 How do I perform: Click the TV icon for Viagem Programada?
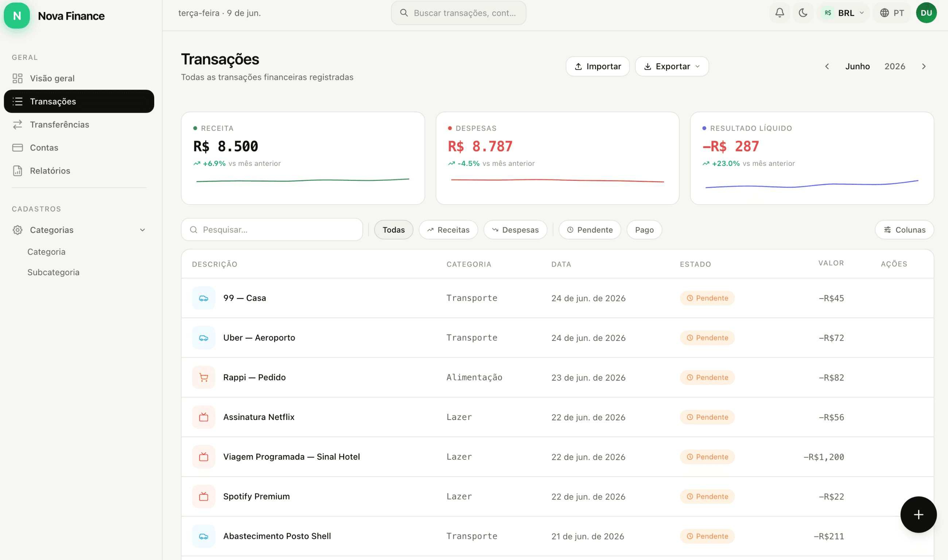tap(203, 456)
